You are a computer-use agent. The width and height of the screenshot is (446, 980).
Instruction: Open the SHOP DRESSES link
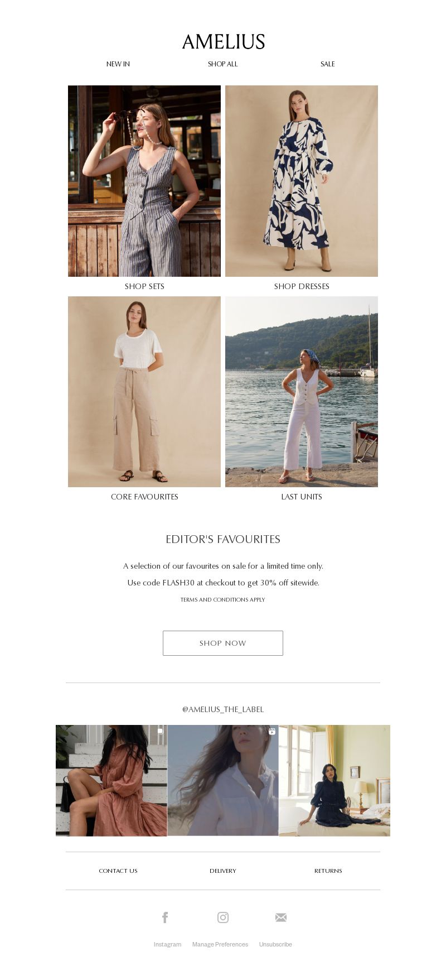coord(302,286)
